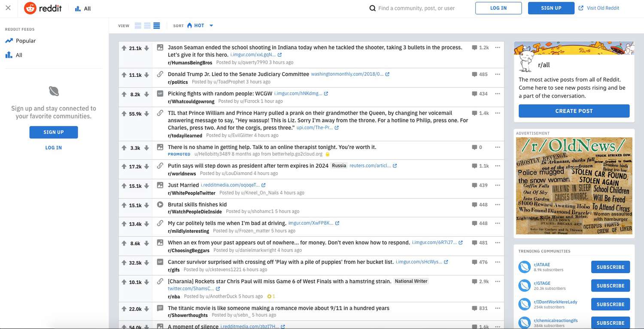Click the header LOG IN button

(x=498, y=8)
